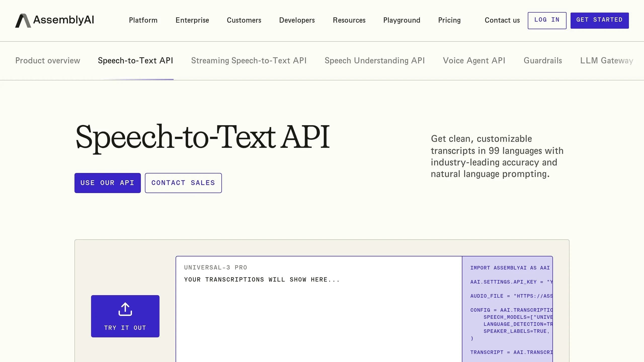Click the 'SPEECH_MODELS=' code line
644x362 pixels.
tap(518, 317)
